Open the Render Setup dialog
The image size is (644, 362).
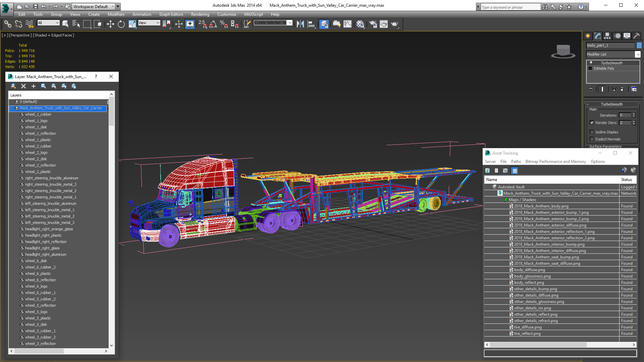click(373, 24)
